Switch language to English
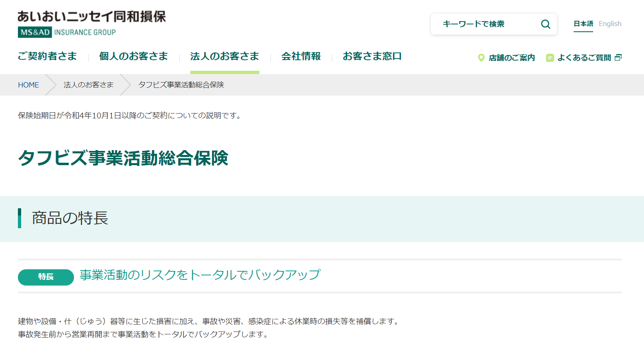 point(610,24)
